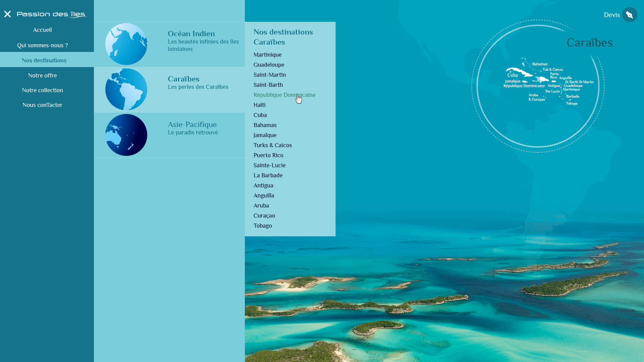Click the Cuba label on the Caribbean map
This screenshot has height=362, width=644.
[513, 75]
